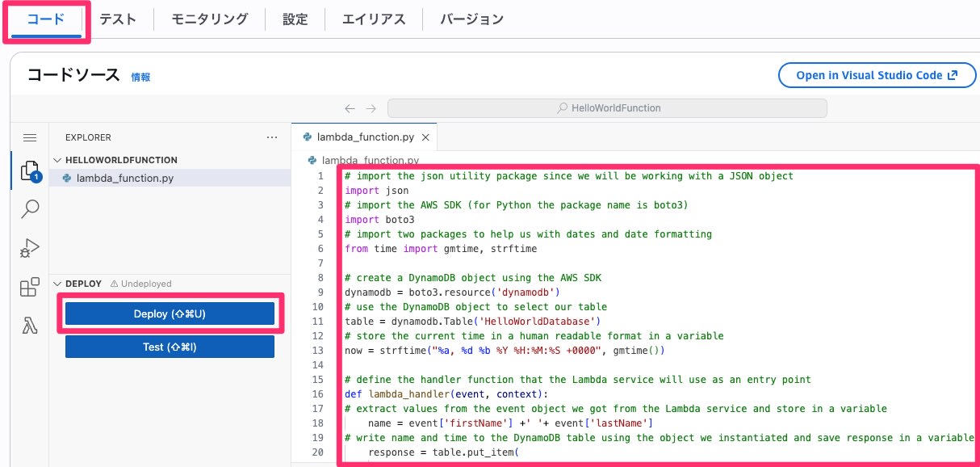The width and height of the screenshot is (980, 467).
Task: Open the Search magnifier in sidebar
Action: tap(30, 209)
